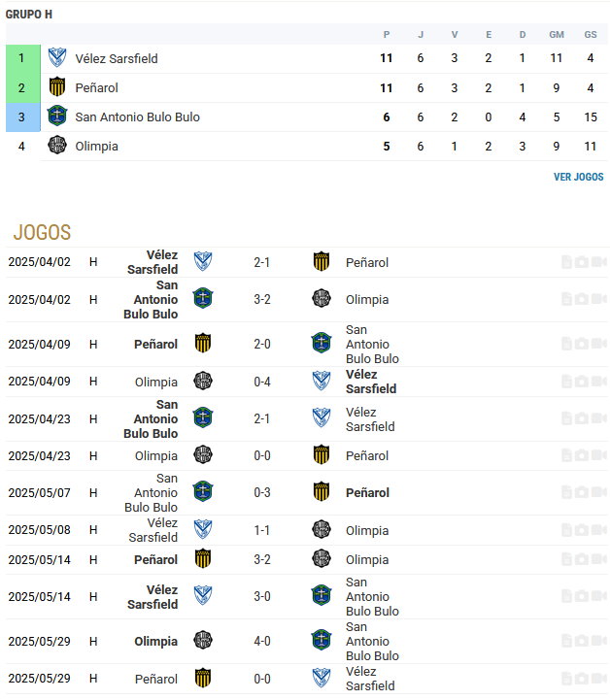
Task: Open photos icon for Olimpia 4-0 San Antonio match
Action: click(581, 641)
